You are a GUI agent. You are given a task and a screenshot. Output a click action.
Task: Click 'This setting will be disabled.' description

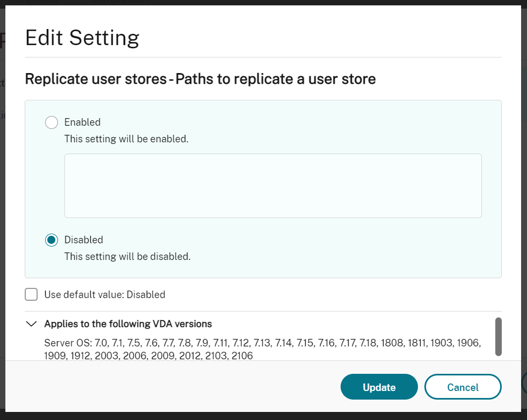[x=127, y=257]
